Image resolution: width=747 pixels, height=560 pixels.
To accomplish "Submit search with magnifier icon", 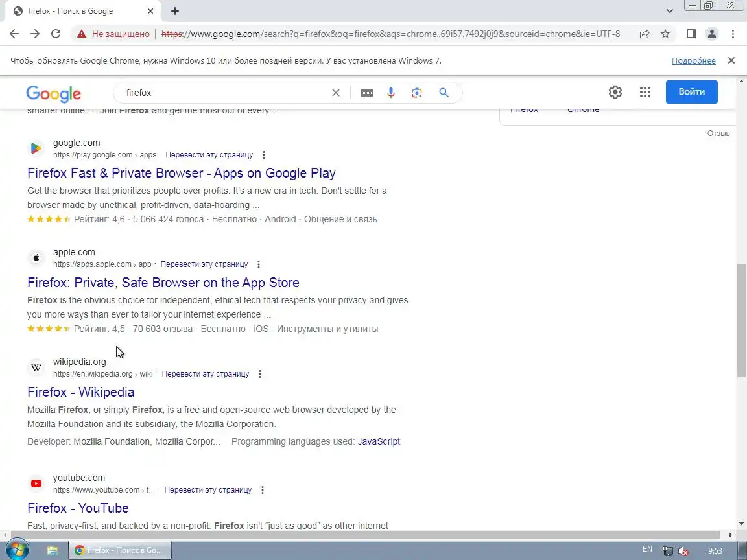I will click(x=444, y=93).
